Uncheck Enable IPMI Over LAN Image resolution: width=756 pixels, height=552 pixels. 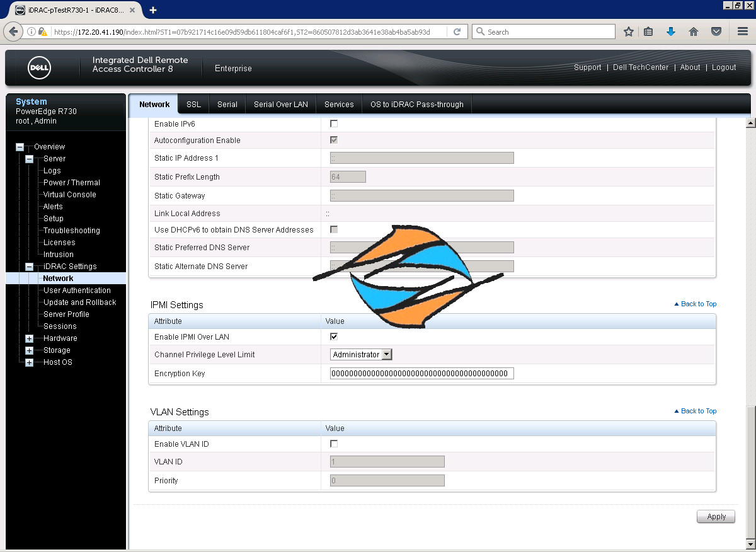pyautogui.click(x=334, y=336)
